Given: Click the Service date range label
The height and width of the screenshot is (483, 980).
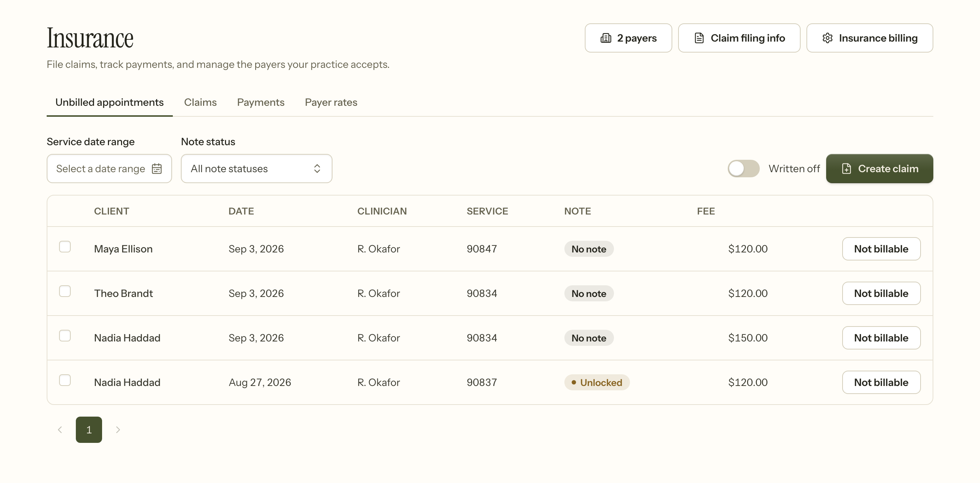Looking at the screenshot, I should pos(90,142).
